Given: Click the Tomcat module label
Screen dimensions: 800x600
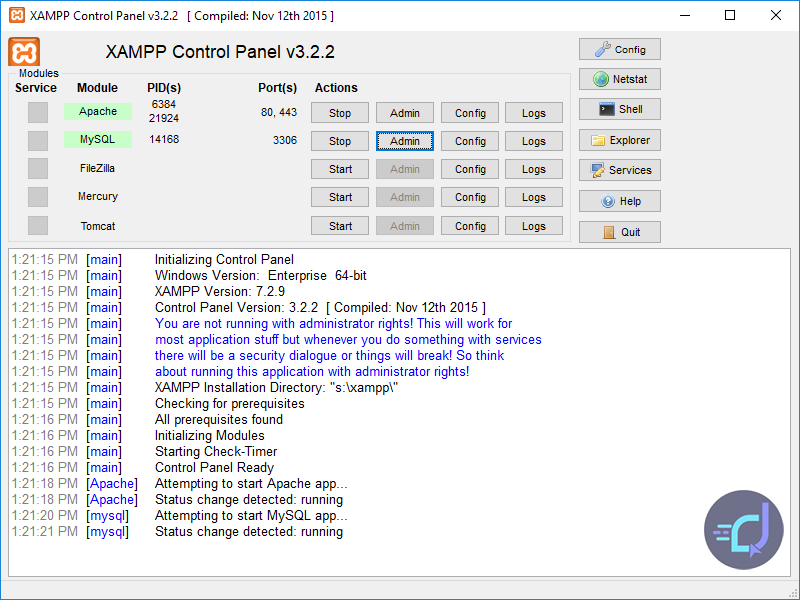Looking at the screenshot, I should [98, 226].
